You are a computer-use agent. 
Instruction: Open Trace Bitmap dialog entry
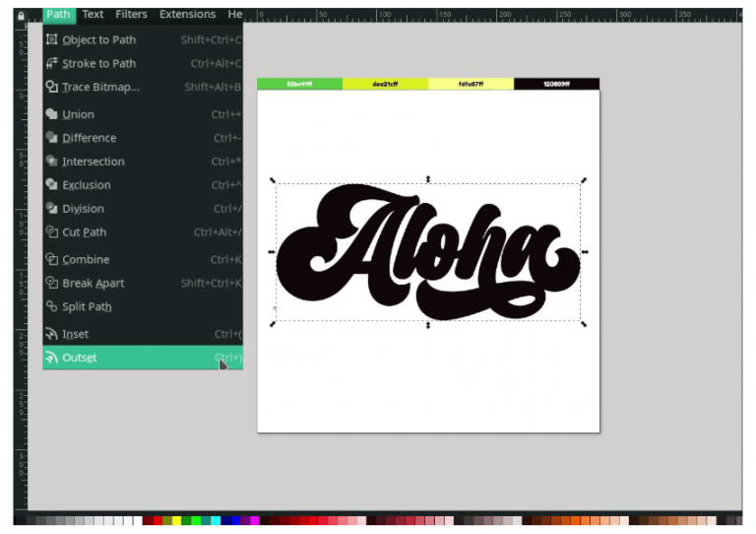pos(143,87)
